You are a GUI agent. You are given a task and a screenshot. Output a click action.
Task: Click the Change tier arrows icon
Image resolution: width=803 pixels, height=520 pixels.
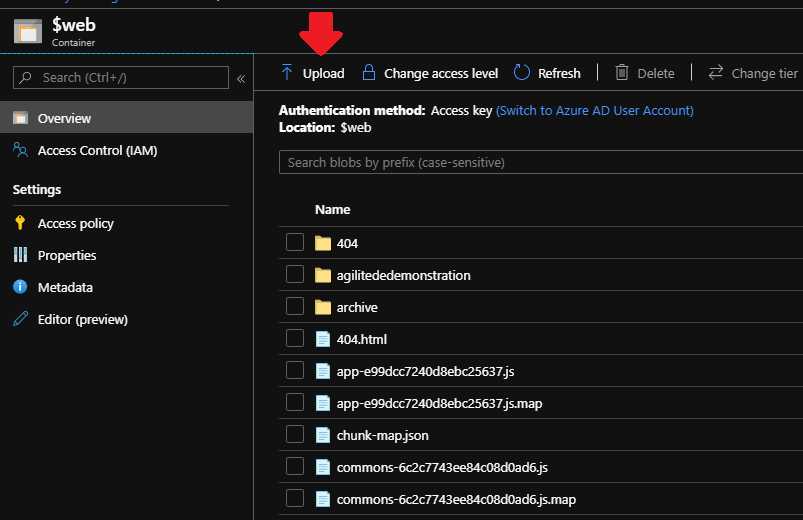click(x=716, y=73)
